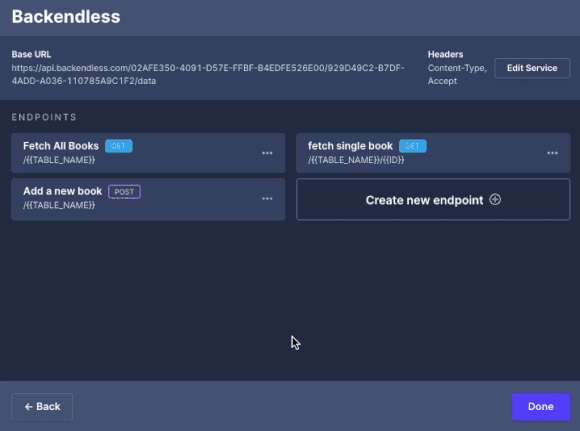Open options menu for Add a new book

point(267,199)
